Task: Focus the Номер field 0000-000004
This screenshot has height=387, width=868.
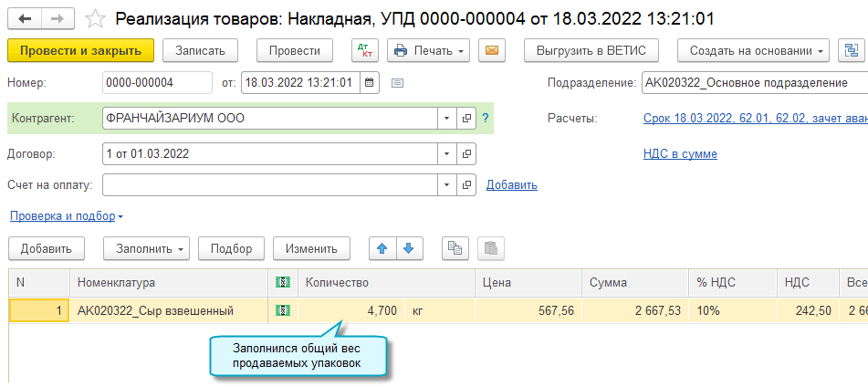Action: 157,84
